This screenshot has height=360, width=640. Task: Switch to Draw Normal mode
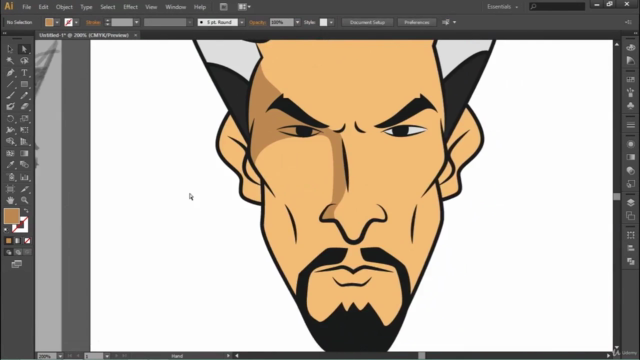(x=9, y=252)
